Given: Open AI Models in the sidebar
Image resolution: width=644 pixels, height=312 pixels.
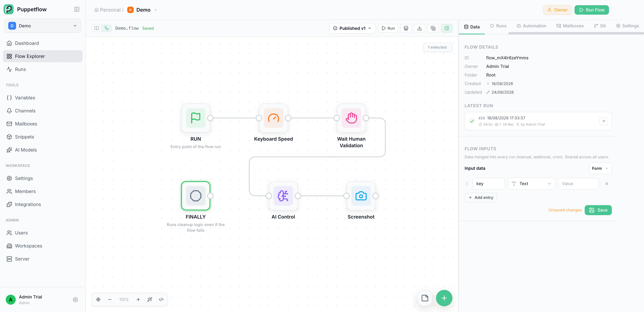Looking at the screenshot, I should (x=43, y=150).
